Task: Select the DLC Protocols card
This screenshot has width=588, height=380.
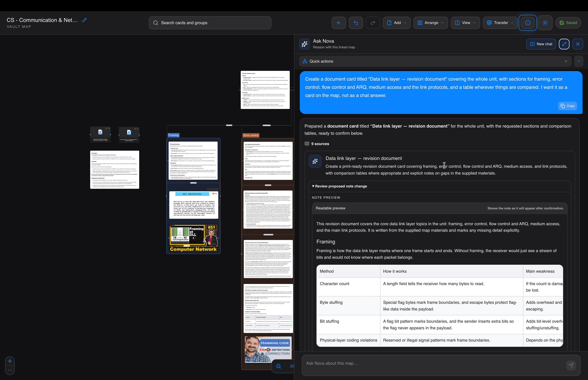Action: (x=193, y=205)
